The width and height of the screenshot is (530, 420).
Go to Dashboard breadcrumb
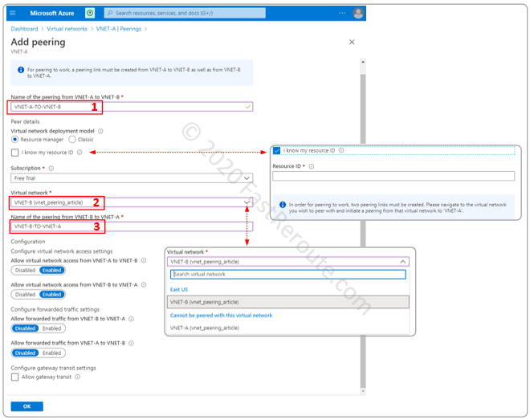(x=24, y=29)
